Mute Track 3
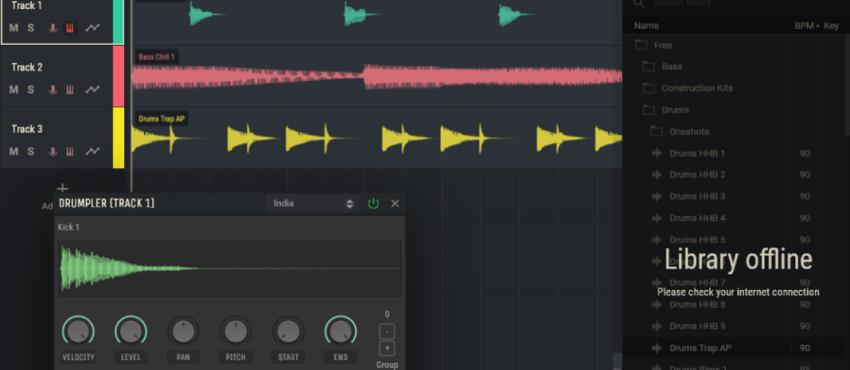The width and height of the screenshot is (850, 370). tap(14, 151)
